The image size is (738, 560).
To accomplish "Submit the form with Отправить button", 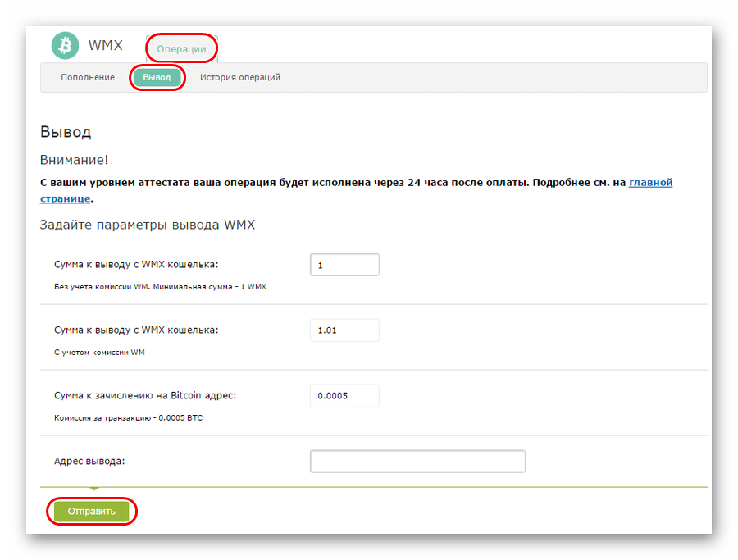I will 91,511.
